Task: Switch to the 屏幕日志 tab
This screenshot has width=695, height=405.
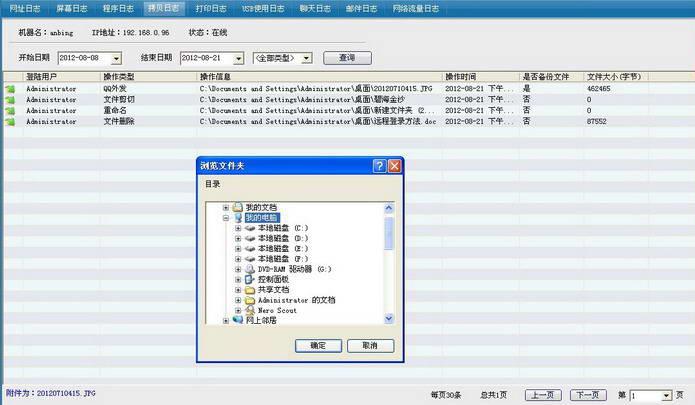Action: click(70, 8)
